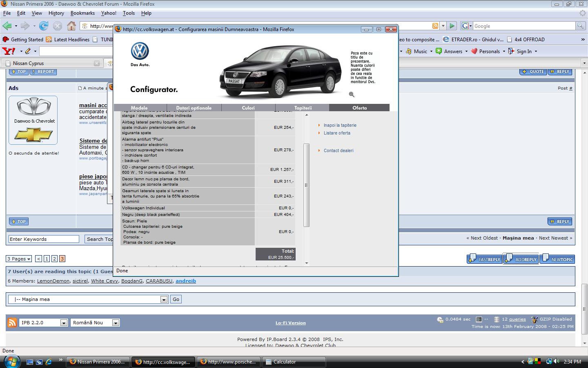
Task: Open the Tools menu
Action: pyautogui.click(x=129, y=13)
